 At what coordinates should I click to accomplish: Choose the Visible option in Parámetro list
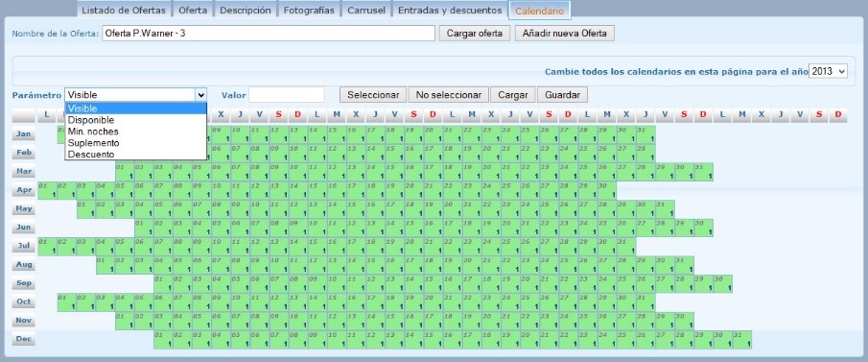pyautogui.click(x=135, y=109)
